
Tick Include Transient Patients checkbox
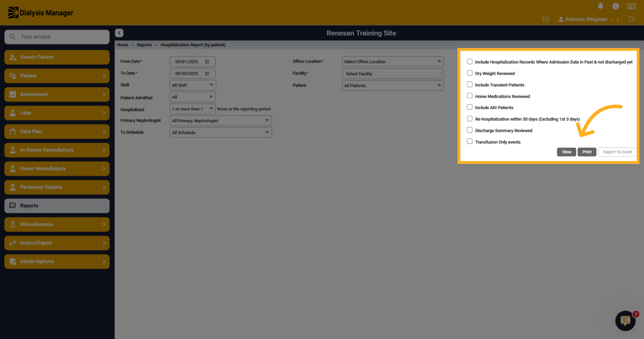470,84
